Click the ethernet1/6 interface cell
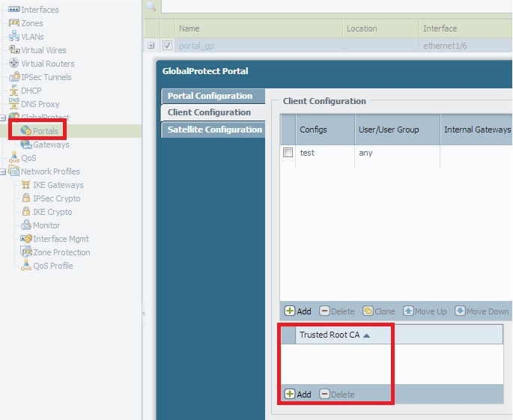This screenshot has height=420, width=513. click(x=445, y=46)
